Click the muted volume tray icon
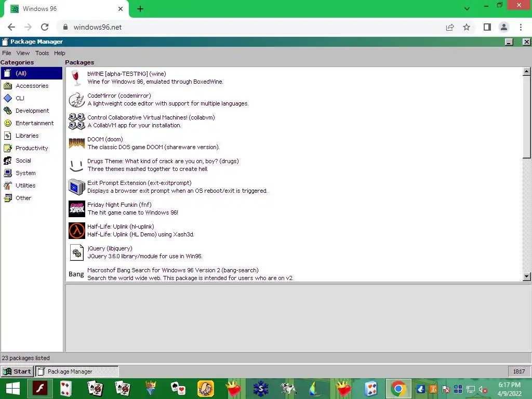The height and width of the screenshot is (399, 532). coord(483,390)
